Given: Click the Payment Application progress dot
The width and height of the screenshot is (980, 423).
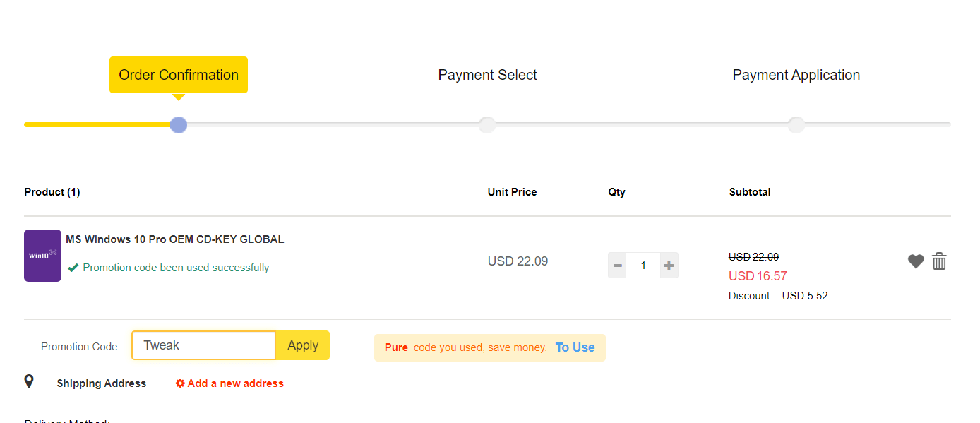Looking at the screenshot, I should tap(796, 125).
